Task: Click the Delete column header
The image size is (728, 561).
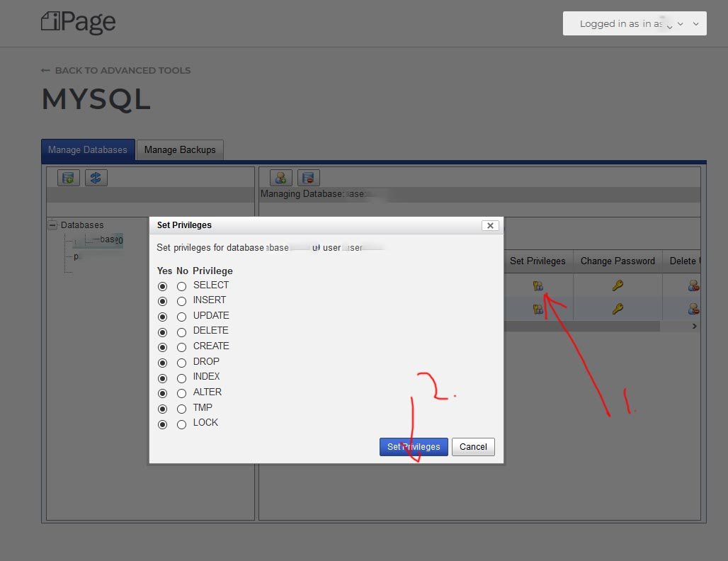Action: pos(683,261)
